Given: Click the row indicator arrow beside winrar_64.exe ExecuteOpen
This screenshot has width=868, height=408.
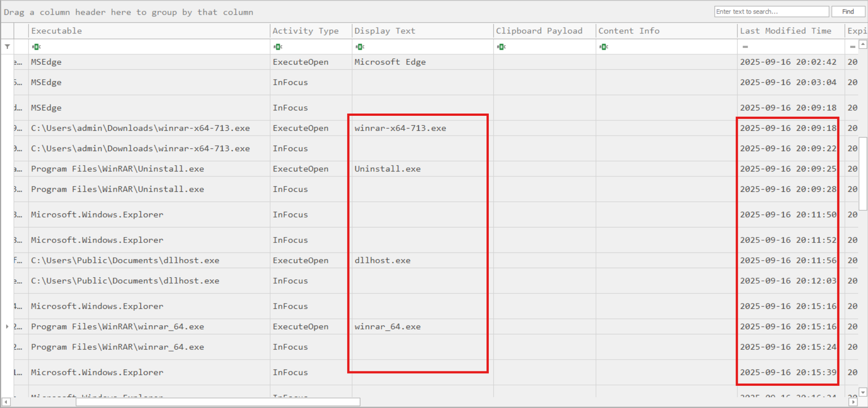Looking at the screenshot, I should (7, 326).
